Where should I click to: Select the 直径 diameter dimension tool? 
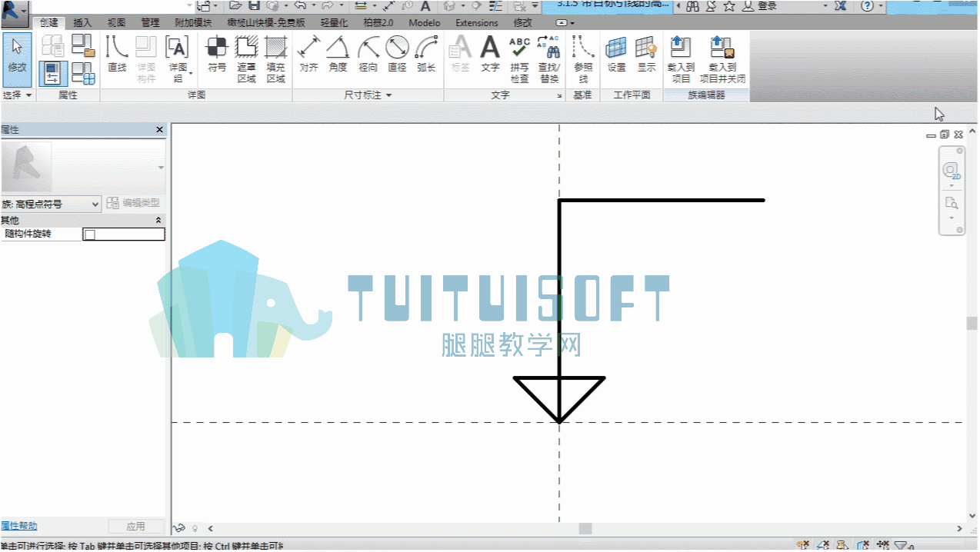[397, 55]
